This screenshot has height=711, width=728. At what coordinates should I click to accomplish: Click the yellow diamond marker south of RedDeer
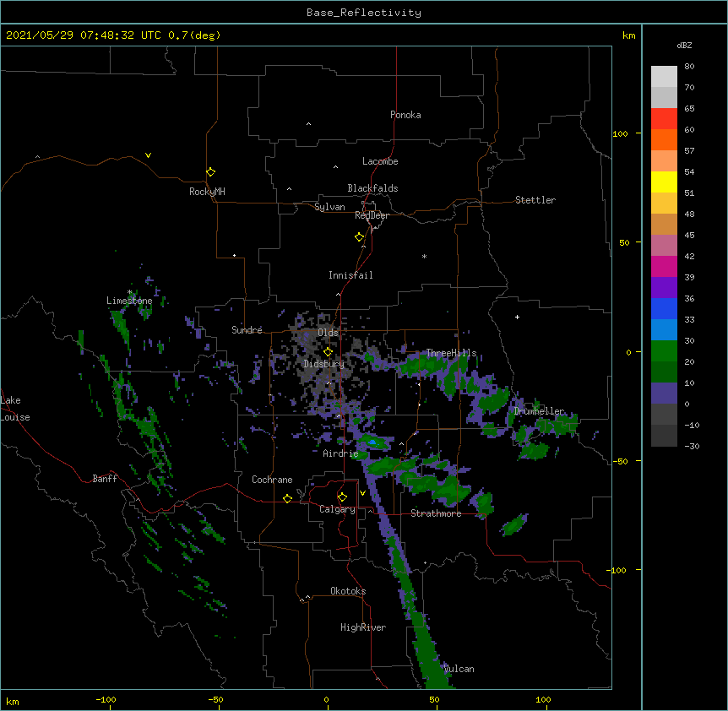pyautogui.click(x=359, y=237)
